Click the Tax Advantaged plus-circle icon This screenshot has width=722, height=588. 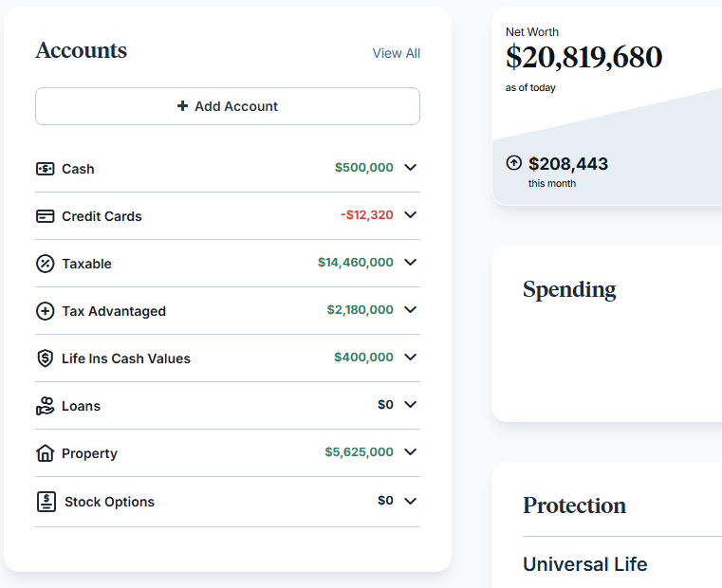click(45, 311)
